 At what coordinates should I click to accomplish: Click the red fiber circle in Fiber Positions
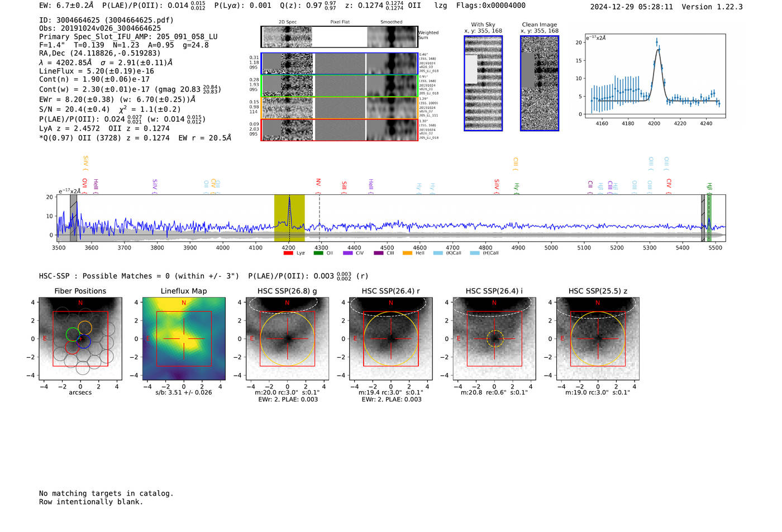coord(71,347)
